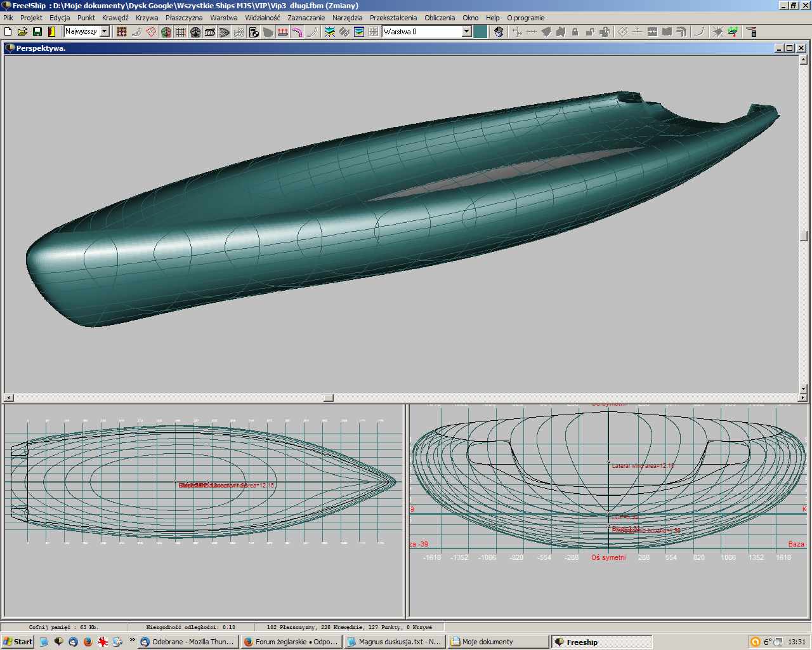Click the add point crosshair icon

tap(517, 32)
